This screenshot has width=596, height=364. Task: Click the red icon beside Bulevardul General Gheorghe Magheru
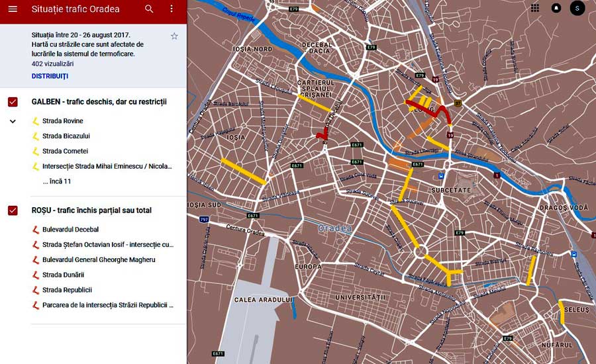[36, 260]
